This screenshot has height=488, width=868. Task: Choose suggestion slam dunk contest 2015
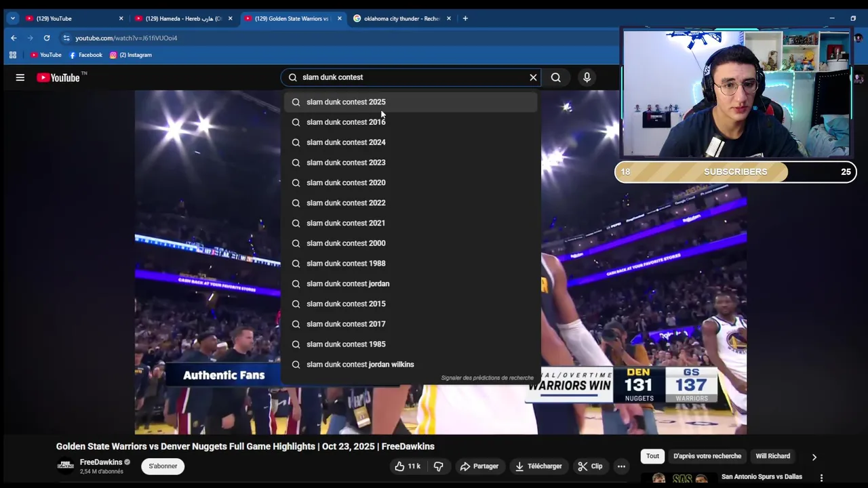(410, 304)
